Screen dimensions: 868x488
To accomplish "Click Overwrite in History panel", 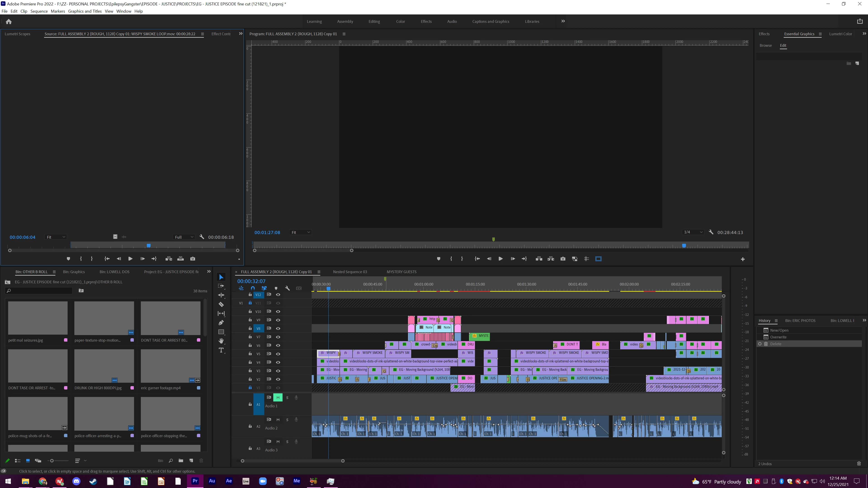I will (778, 337).
